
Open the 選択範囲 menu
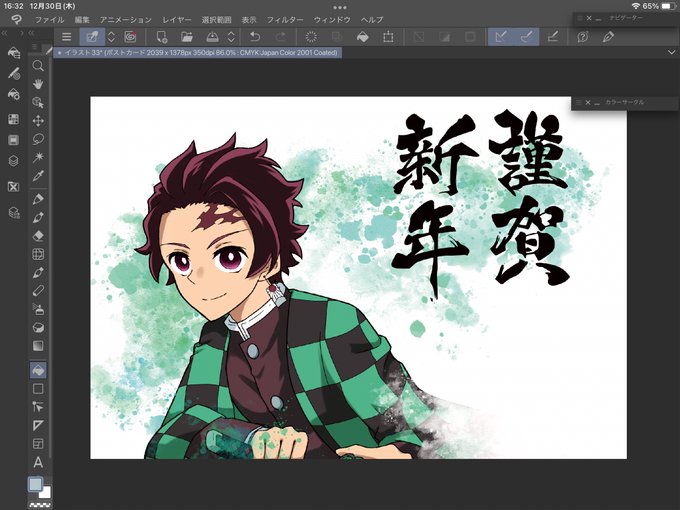(x=216, y=20)
